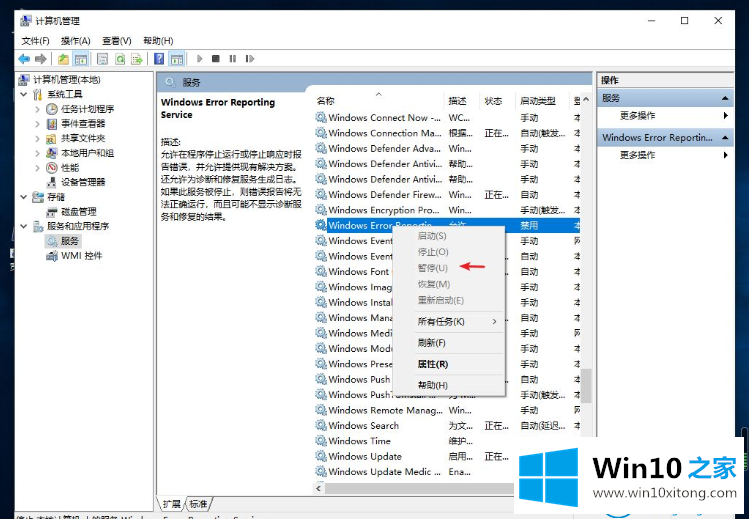Expand the 本地用户和组 tree node
749x519 pixels.
pyautogui.click(x=37, y=153)
